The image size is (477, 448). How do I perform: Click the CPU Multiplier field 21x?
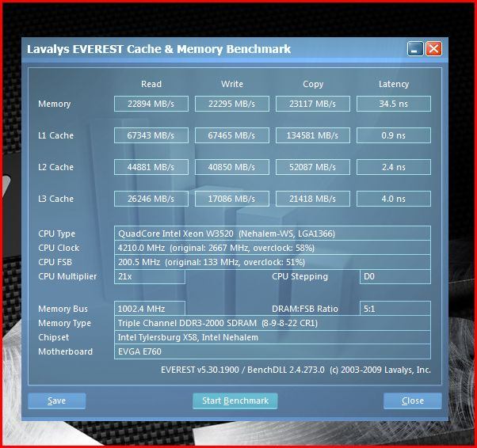point(150,276)
